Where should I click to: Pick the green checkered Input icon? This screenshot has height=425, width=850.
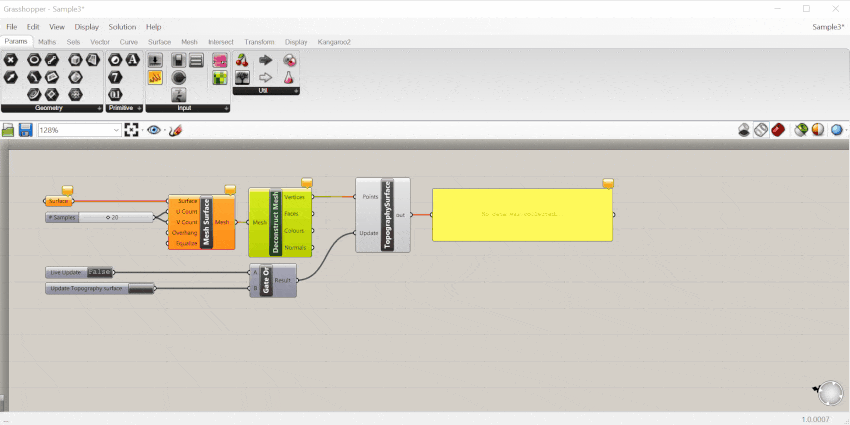220,78
